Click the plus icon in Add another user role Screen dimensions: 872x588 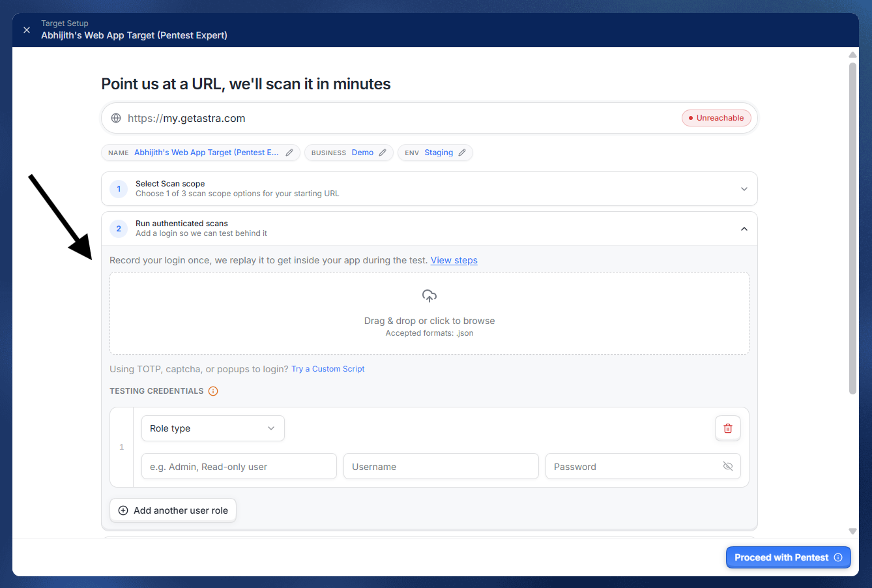[x=123, y=510]
